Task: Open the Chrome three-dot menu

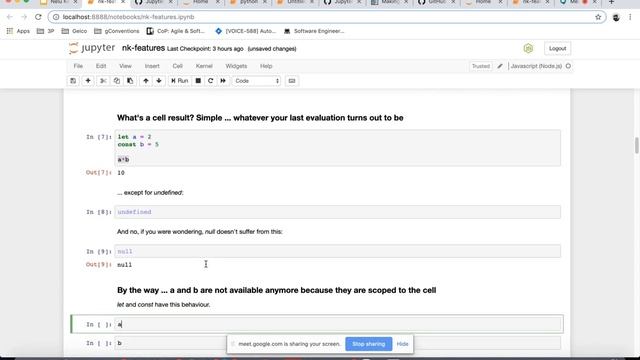Action: [630, 17]
